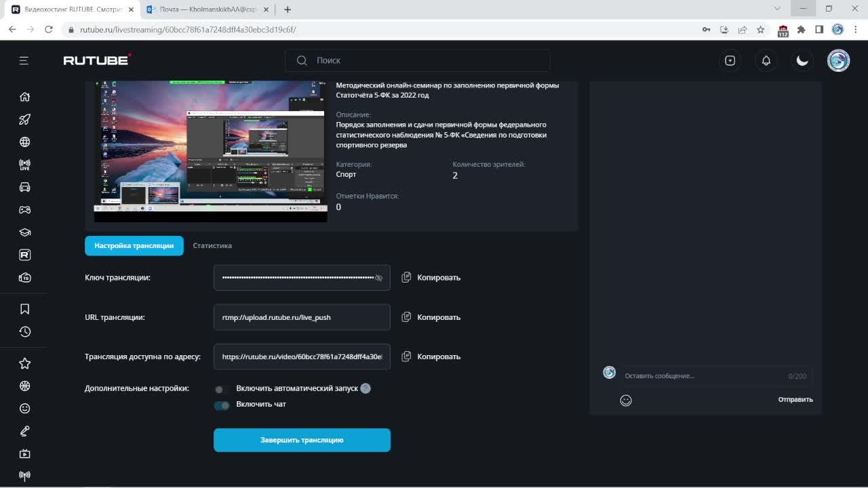
Task: Go back in browser
Action: (x=12, y=30)
